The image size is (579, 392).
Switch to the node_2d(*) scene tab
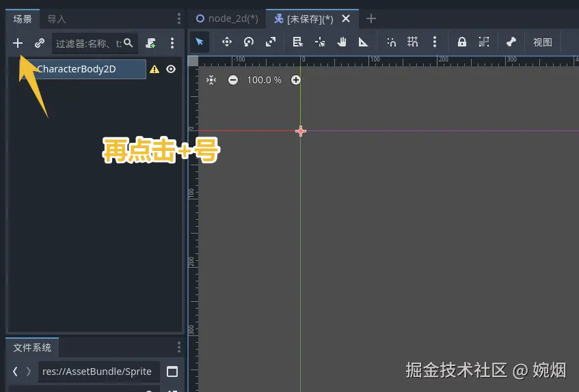click(227, 18)
